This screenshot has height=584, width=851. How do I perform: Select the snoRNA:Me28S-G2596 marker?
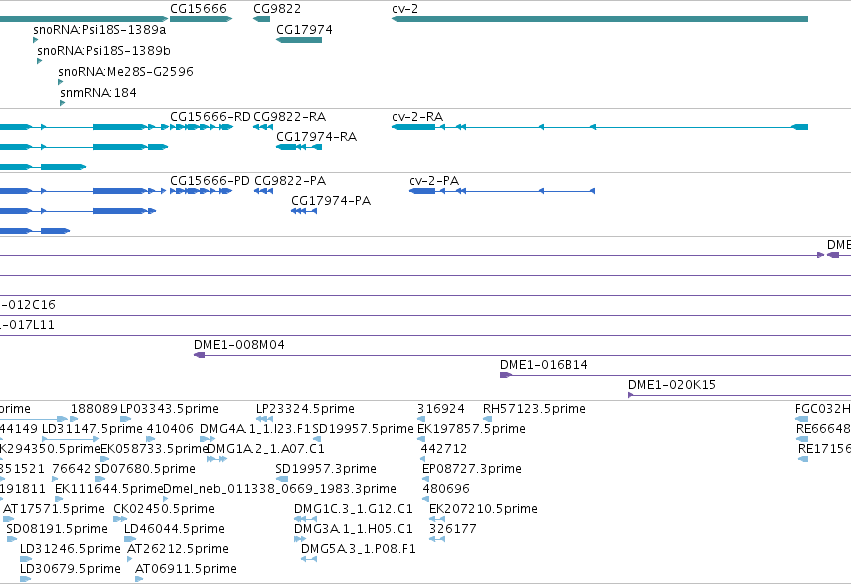(60, 82)
